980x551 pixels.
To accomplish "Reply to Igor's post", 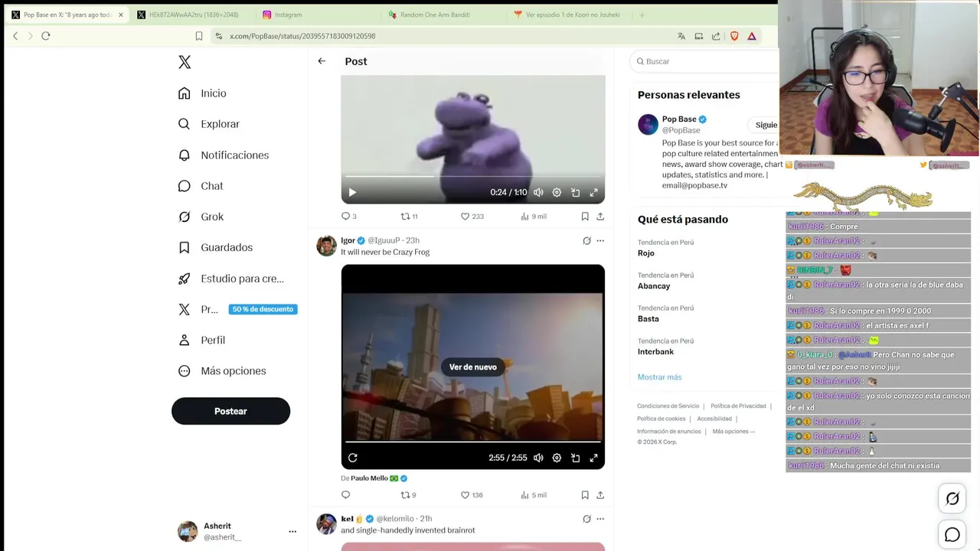I will 345,495.
